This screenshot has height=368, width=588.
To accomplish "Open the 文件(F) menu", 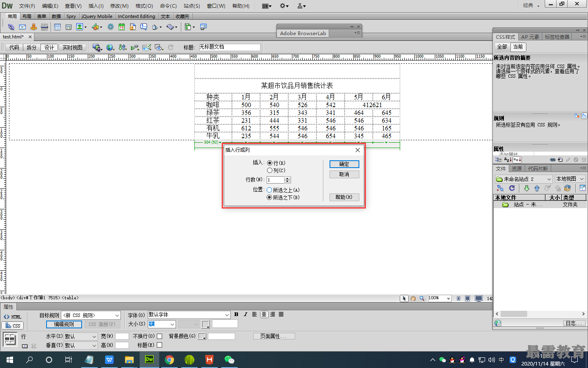I will pos(27,6).
